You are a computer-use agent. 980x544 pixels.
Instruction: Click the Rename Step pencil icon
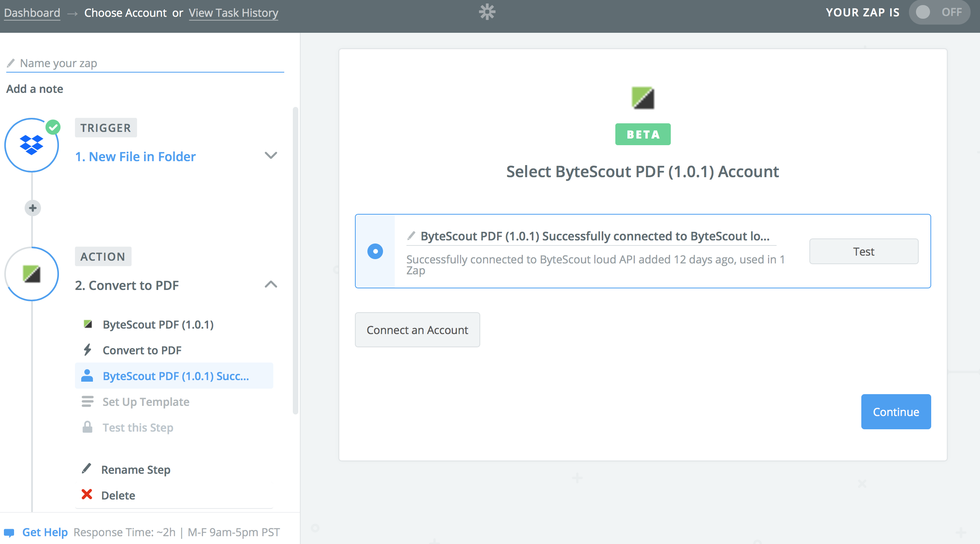tap(86, 468)
